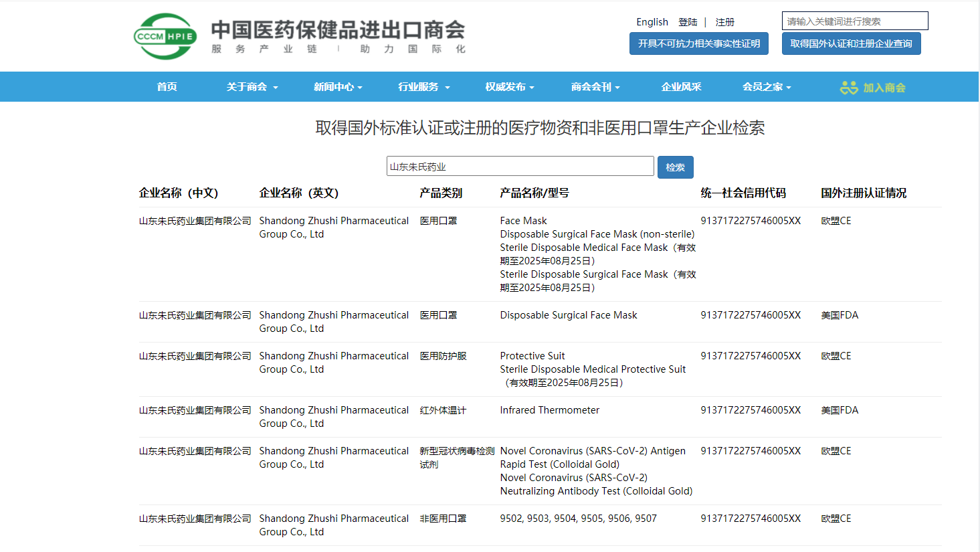The image size is (980, 552).
Task: Switch site language to English
Action: 652,22
